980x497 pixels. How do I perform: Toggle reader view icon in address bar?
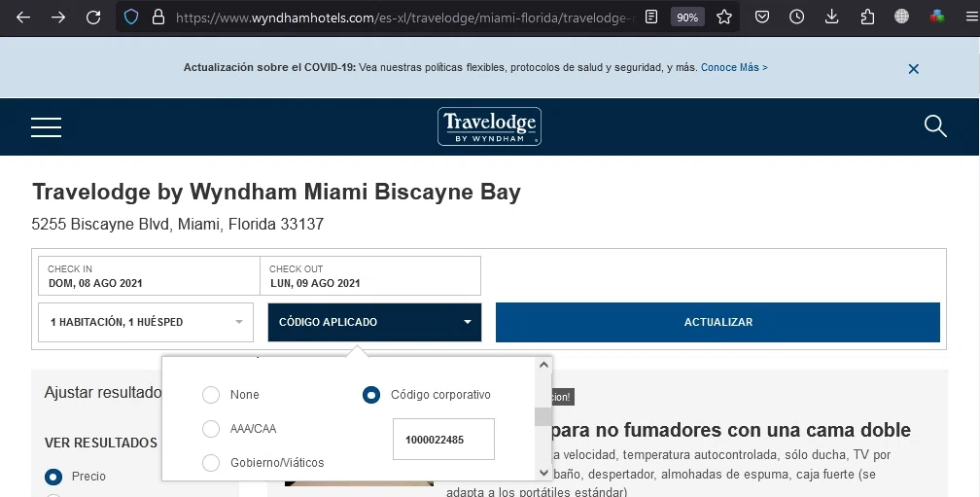[651, 17]
